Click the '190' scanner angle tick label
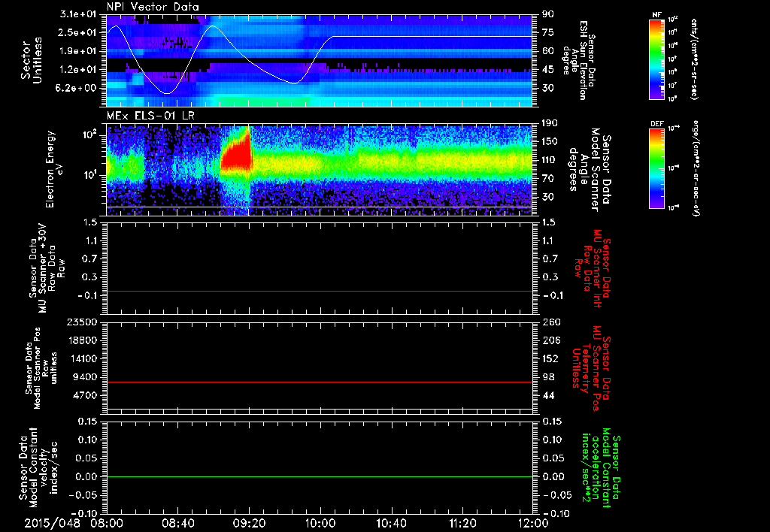Viewport: 770px width, 532px height. (x=550, y=123)
